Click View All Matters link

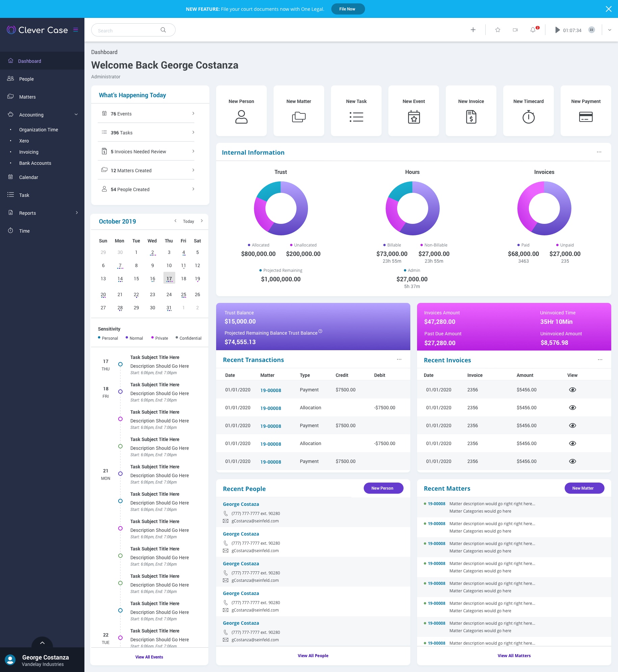[514, 655]
